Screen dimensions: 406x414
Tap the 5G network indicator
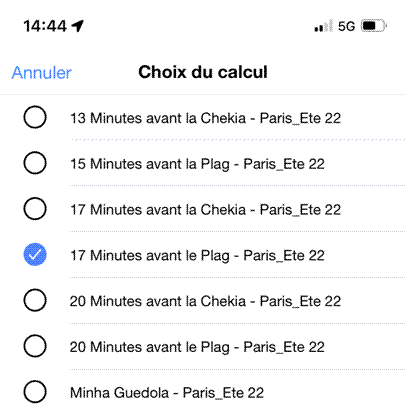346,26
